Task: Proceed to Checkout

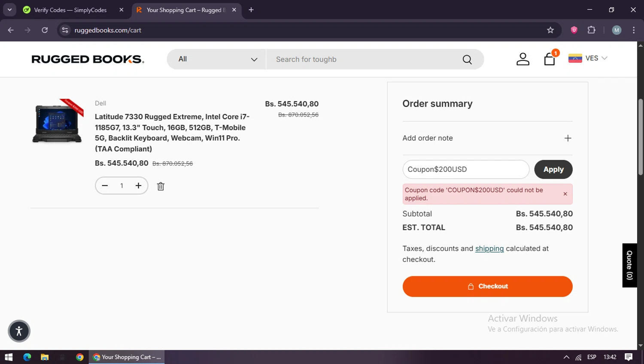Action: (487, 286)
